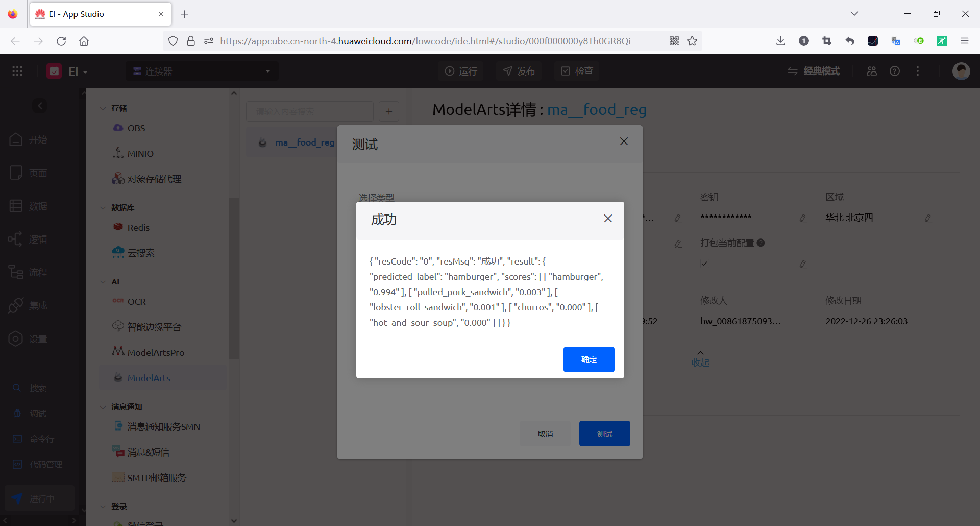Go to 逻辑 in the sidebar

coord(29,240)
